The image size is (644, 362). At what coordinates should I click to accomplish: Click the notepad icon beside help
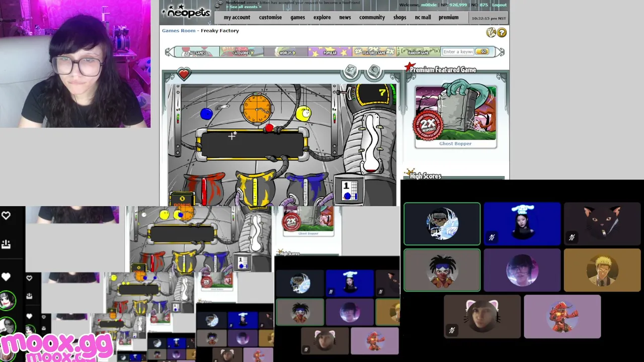point(491,33)
